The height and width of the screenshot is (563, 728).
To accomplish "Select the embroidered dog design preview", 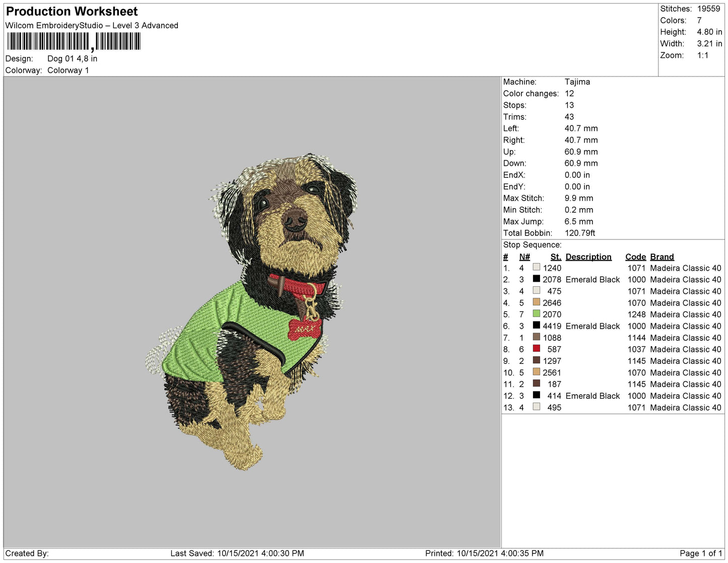I will (x=251, y=312).
